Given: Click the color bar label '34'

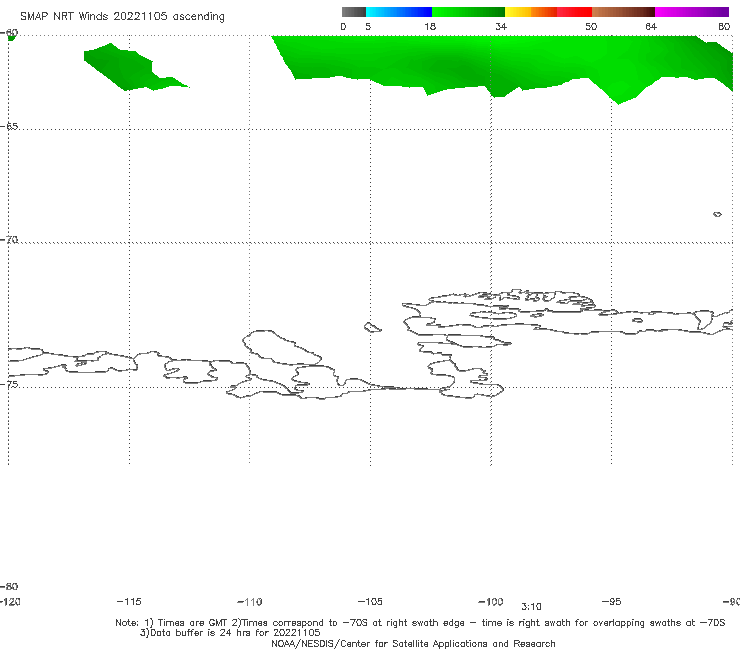Looking at the screenshot, I should click(501, 26).
